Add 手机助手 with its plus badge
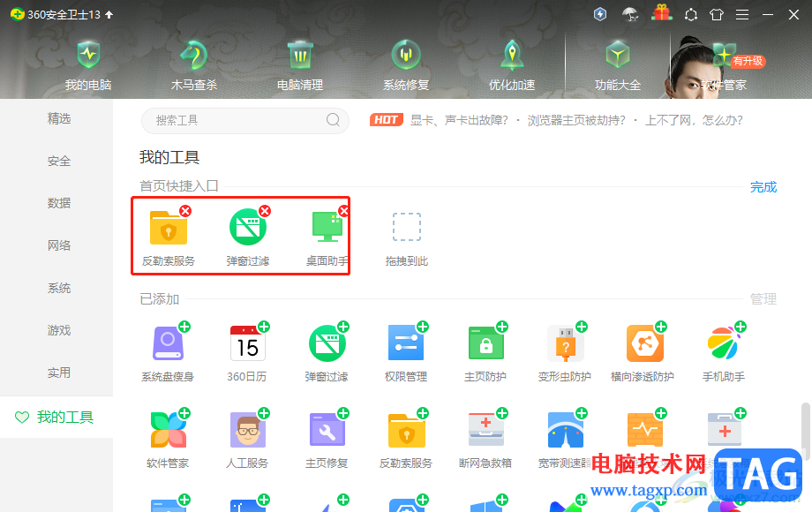Screen dimensions: 812x512 741,327
